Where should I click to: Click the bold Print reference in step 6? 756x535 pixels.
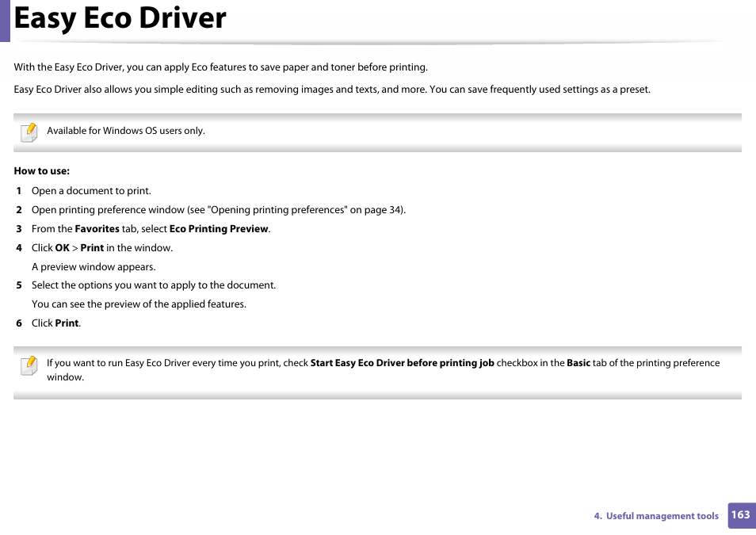67,323
